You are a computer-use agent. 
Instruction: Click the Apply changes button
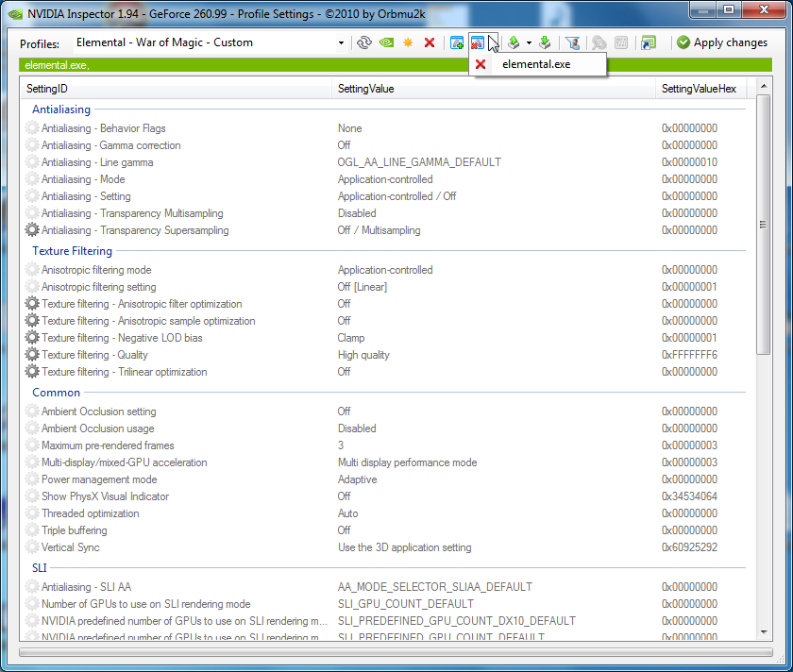(722, 42)
